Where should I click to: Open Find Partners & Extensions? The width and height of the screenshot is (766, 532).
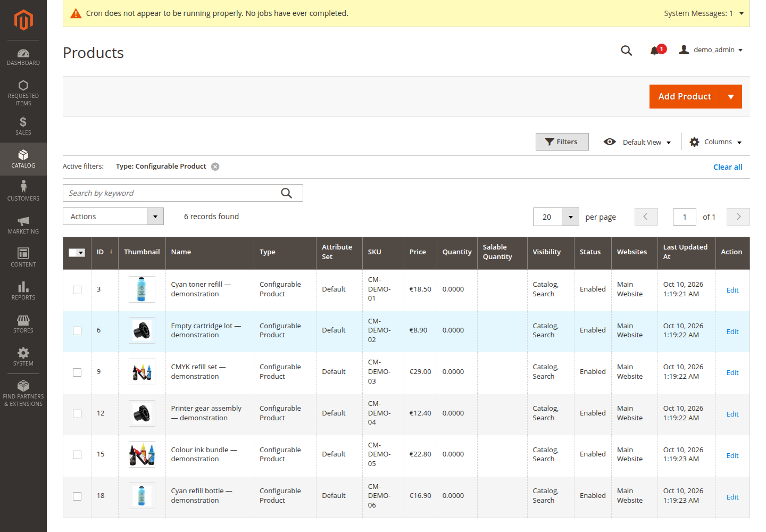pyautogui.click(x=23, y=394)
